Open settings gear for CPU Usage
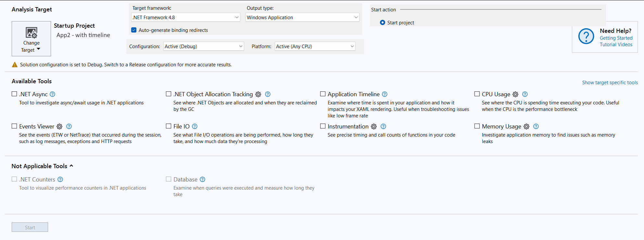 click(515, 94)
